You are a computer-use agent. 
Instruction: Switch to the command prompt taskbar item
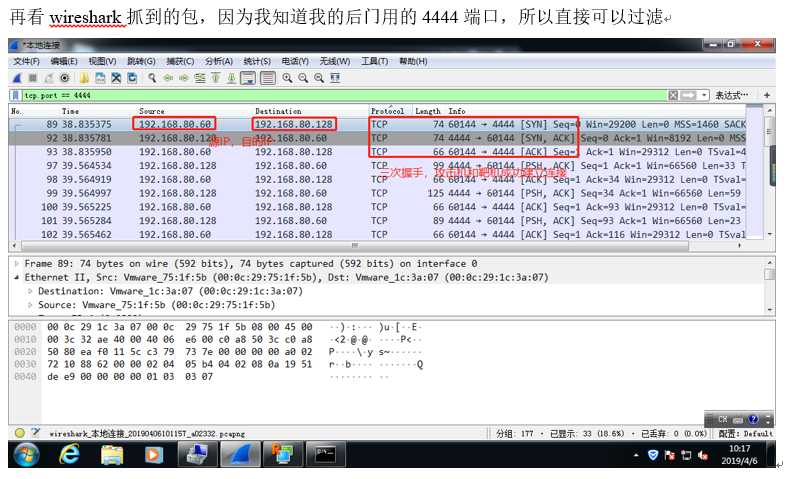click(x=325, y=454)
